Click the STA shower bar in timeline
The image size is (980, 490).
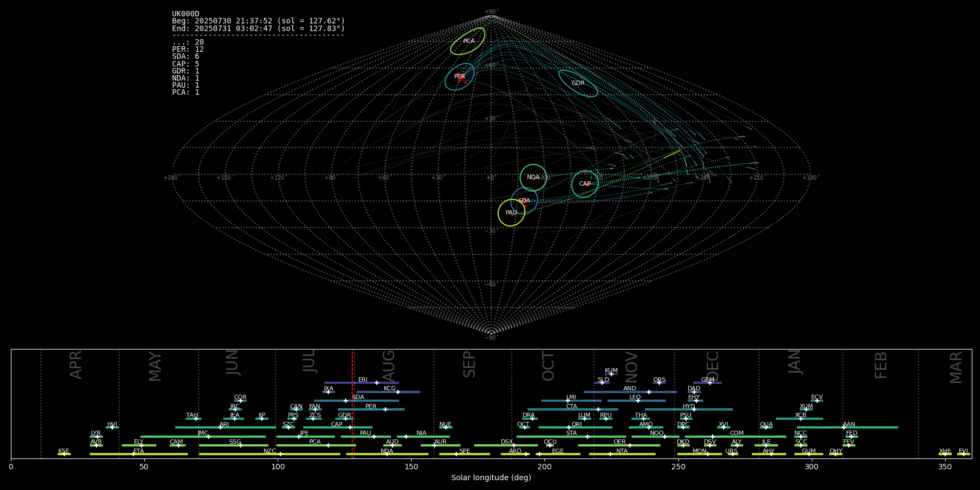coord(571,436)
